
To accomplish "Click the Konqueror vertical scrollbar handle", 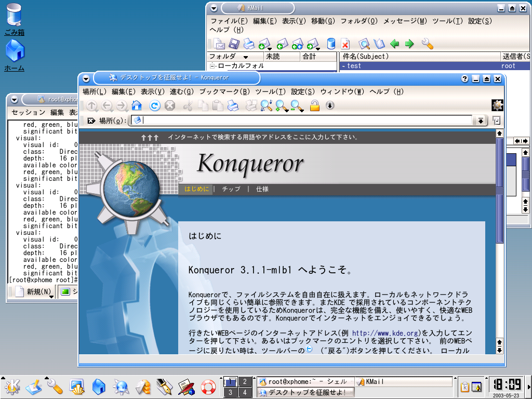I will pos(499,190).
